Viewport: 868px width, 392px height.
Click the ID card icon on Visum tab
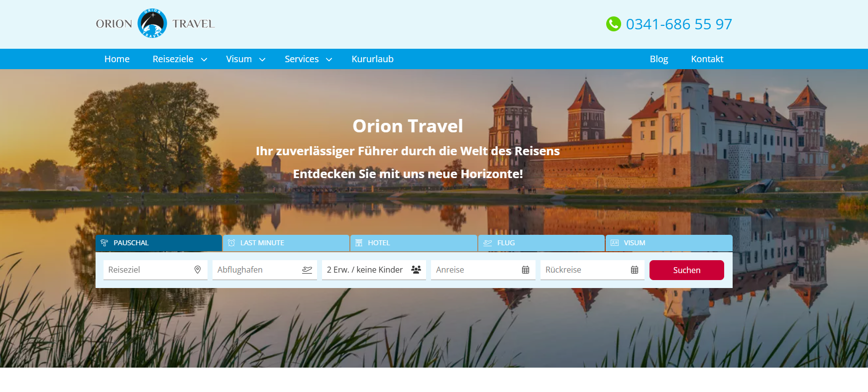[x=615, y=243]
